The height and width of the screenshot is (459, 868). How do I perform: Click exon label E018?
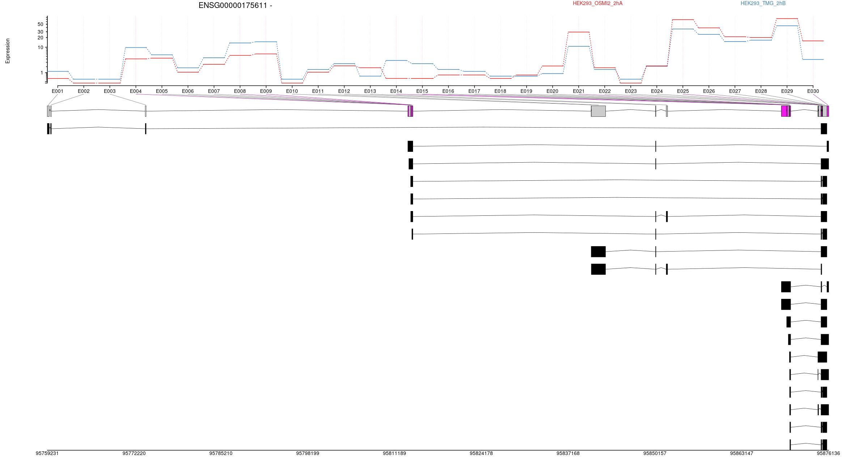pos(500,91)
